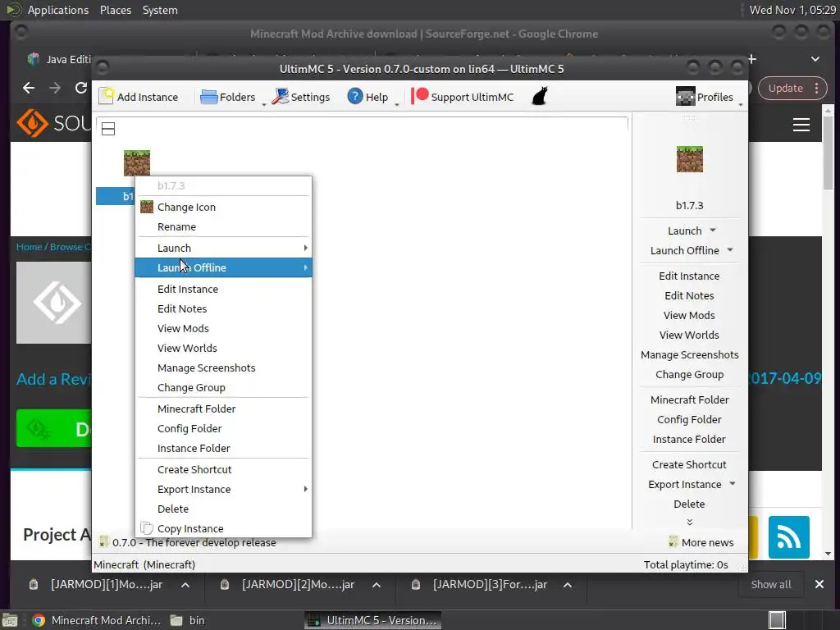Click the Copy Instance icon in context menu
This screenshot has height=630, width=840.
147,528
